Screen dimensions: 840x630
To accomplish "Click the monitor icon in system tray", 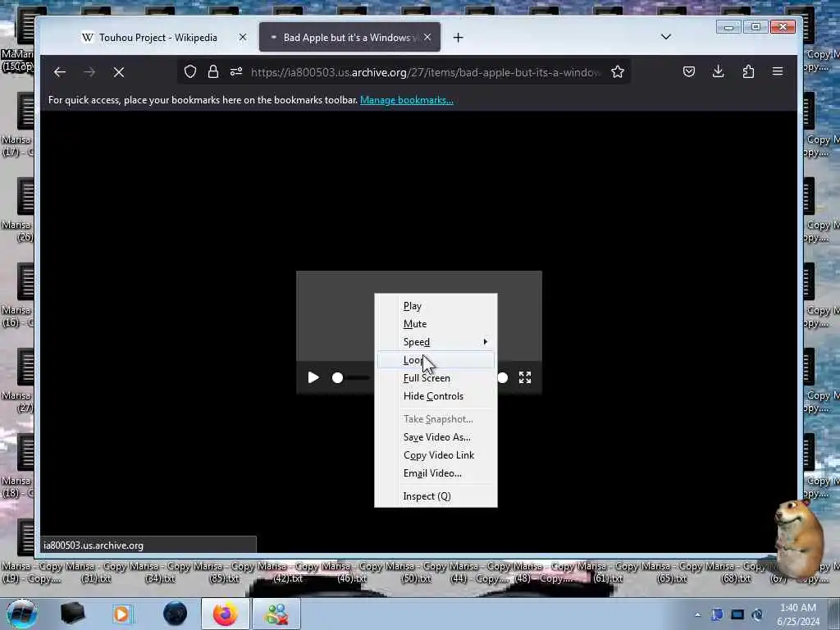I will [737, 614].
